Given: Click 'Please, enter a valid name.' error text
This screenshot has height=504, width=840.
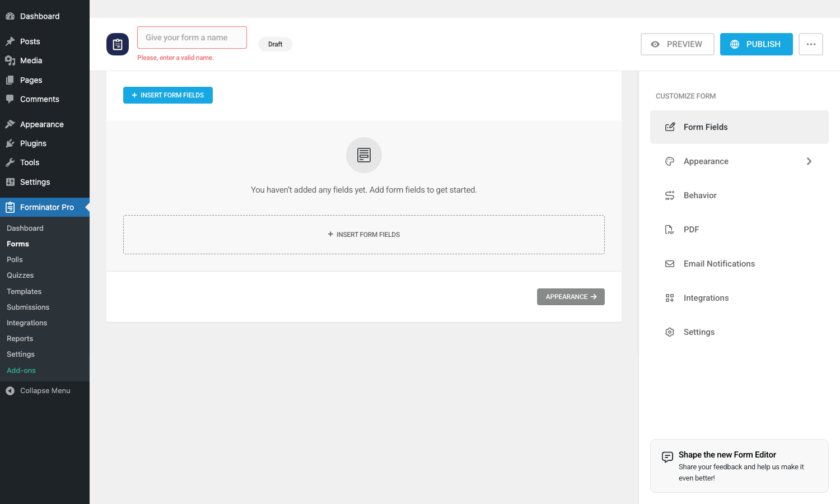Looking at the screenshot, I should 175,58.
